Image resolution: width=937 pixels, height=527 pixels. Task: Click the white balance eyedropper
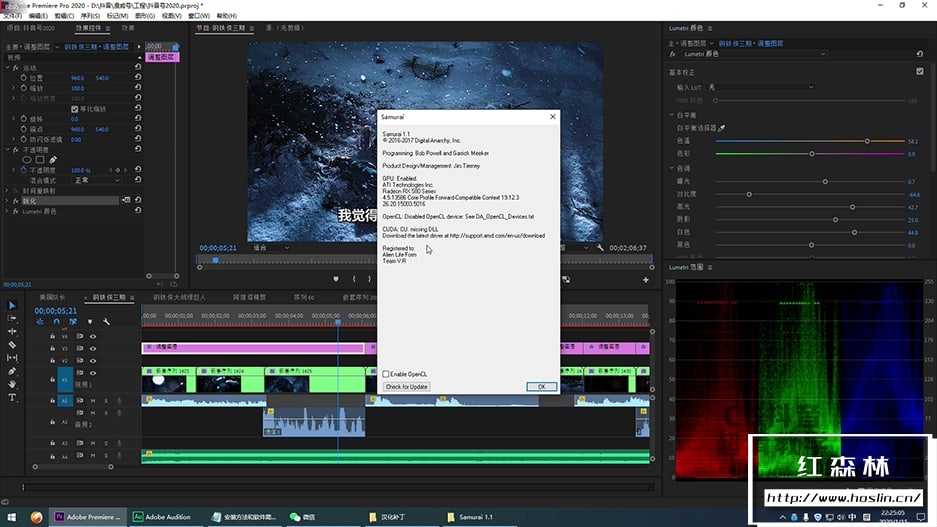pyautogui.click(x=722, y=128)
